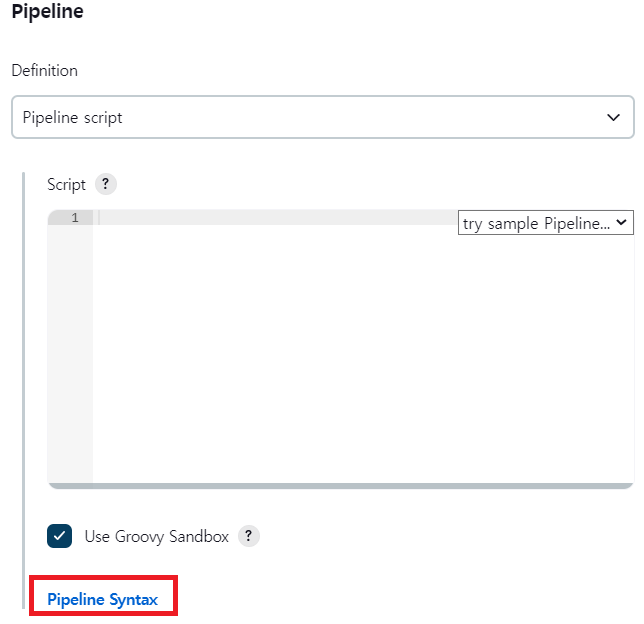Screen dimensions: 644x624
Task: Toggle the Use Groovy Sandbox checkbox
Action: 60,536
